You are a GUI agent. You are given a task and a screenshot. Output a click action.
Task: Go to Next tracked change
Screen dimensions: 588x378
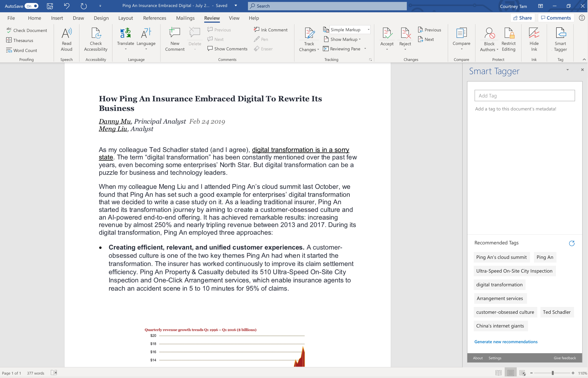[426, 39]
